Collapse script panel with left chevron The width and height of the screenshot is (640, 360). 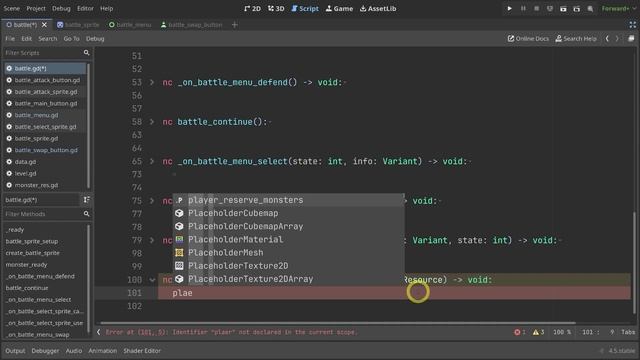[x=98, y=332]
